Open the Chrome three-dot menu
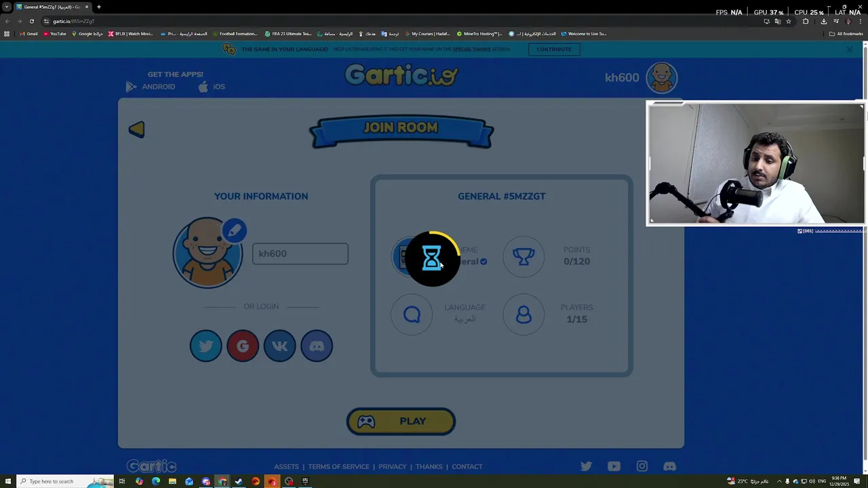This screenshot has width=868, height=488. tap(861, 21)
